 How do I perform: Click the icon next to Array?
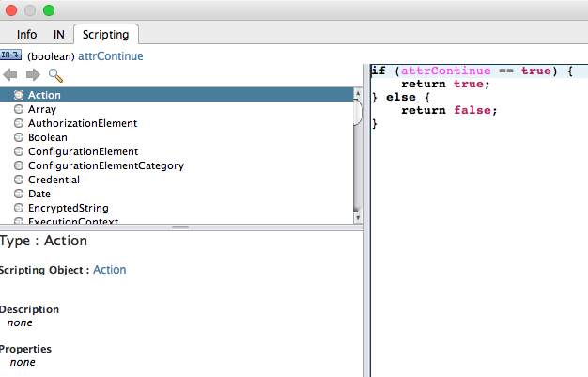pyautogui.click(x=19, y=109)
